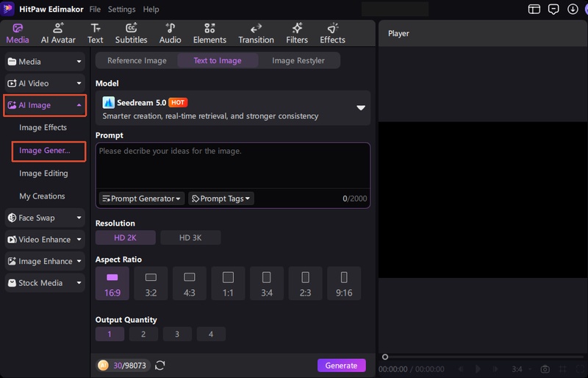Select the 2:3 aspect ratio

click(x=305, y=283)
